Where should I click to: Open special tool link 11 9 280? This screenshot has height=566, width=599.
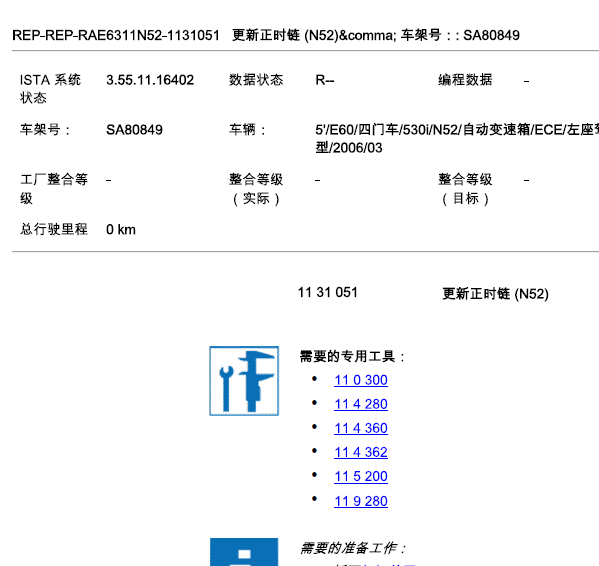click(361, 501)
